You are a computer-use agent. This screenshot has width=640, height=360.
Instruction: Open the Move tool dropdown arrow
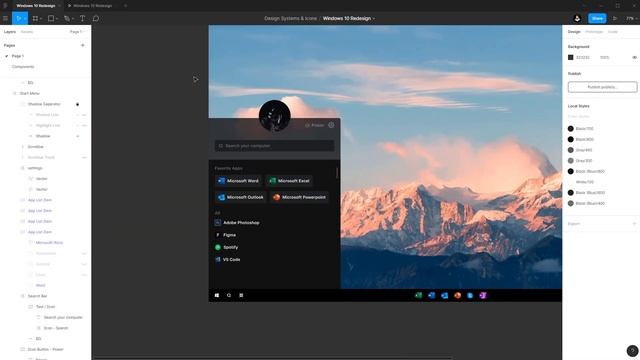[24, 18]
